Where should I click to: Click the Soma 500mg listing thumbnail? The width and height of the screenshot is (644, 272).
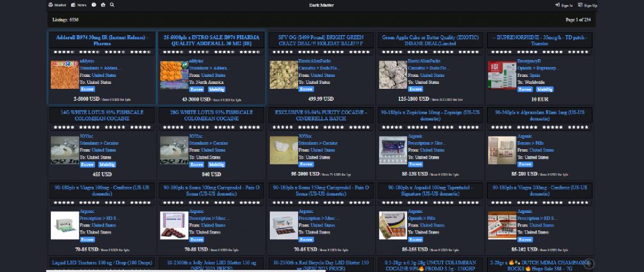pos(174,225)
